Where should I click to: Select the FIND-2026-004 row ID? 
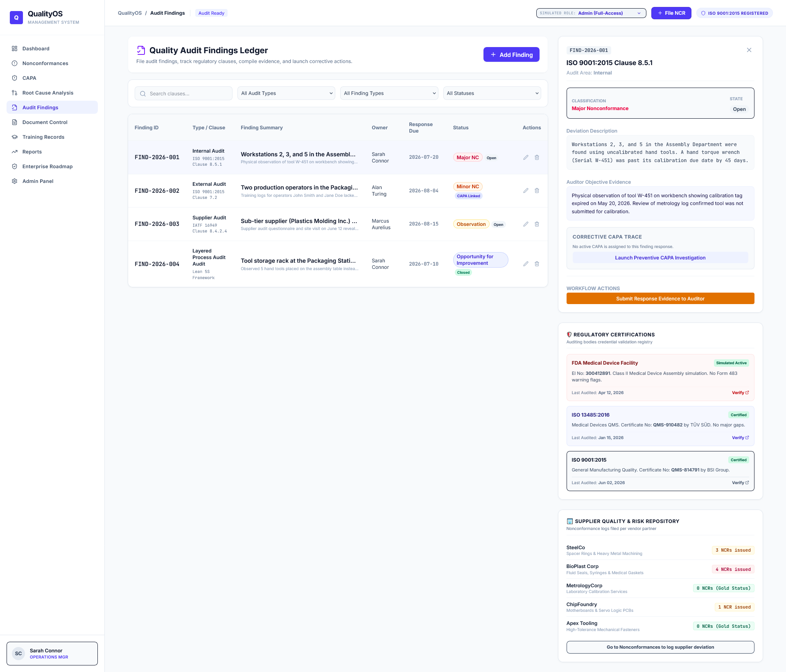157,264
